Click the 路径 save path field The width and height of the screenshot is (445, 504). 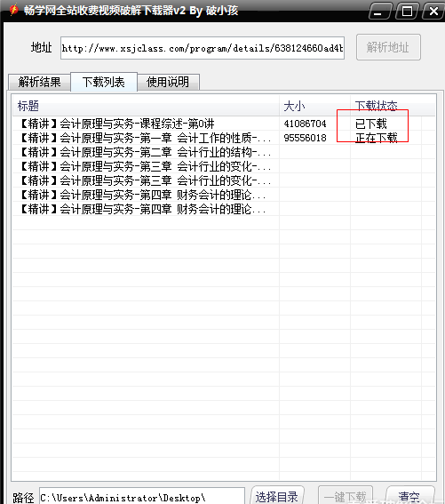click(x=142, y=497)
